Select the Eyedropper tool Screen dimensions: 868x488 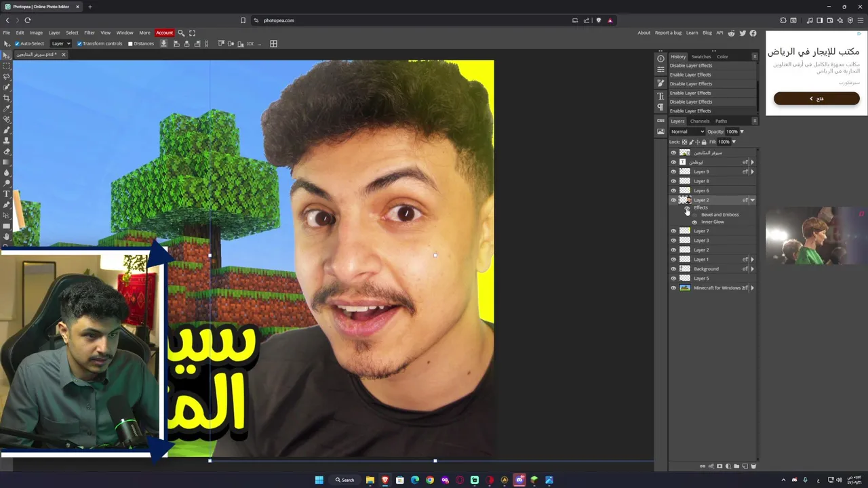(x=7, y=108)
